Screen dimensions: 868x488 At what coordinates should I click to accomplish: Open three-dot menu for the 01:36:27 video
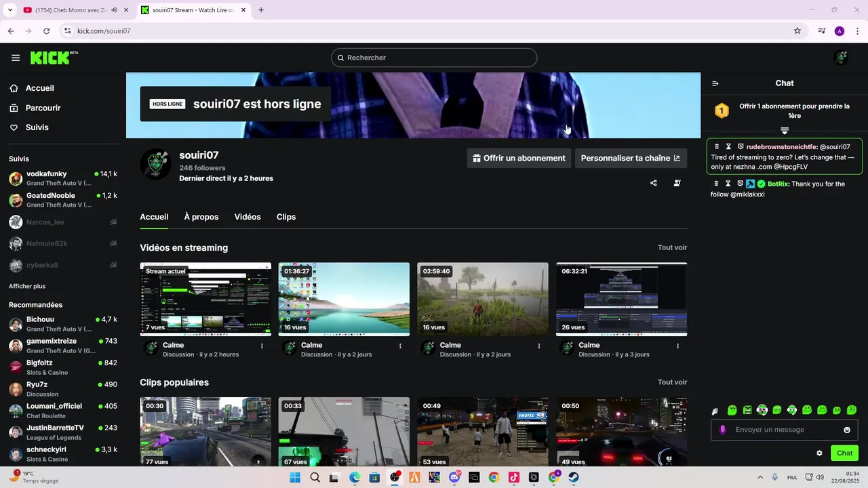(400, 346)
